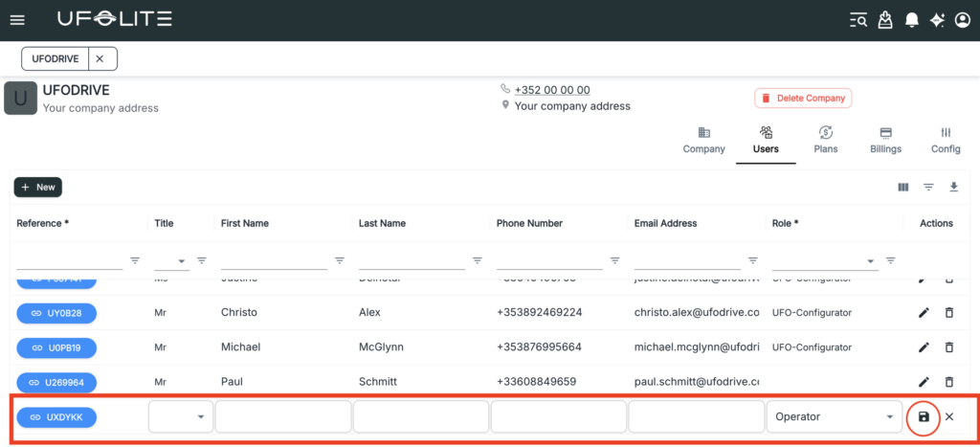
Task: Open the hamburger navigation menu
Action: pos(17,20)
